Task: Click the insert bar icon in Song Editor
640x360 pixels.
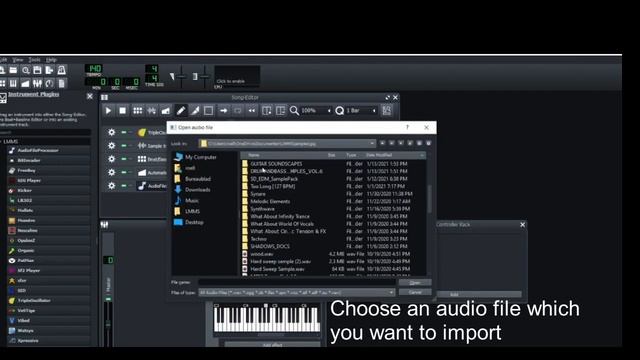Action: (x=267, y=111)
